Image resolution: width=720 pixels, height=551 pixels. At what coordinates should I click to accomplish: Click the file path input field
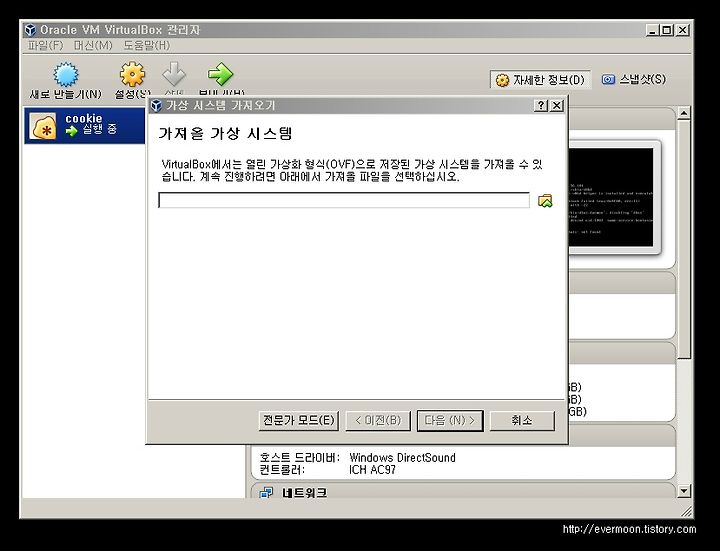[344, 200]
